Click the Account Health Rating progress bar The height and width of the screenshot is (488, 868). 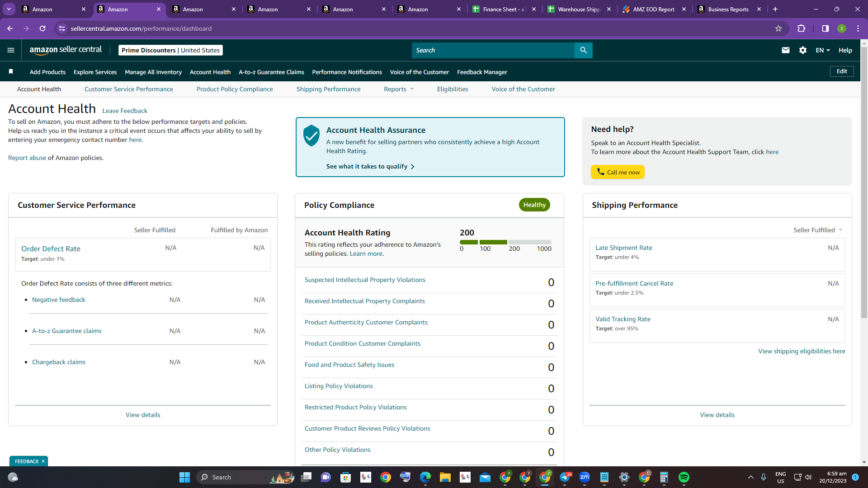tap(505, 242)
